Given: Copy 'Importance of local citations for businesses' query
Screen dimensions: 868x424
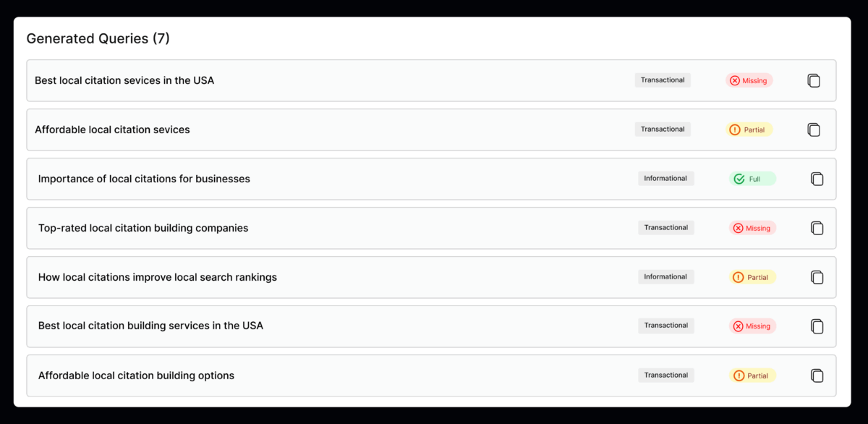Looking at the screenshot, I should pos(817,179).
